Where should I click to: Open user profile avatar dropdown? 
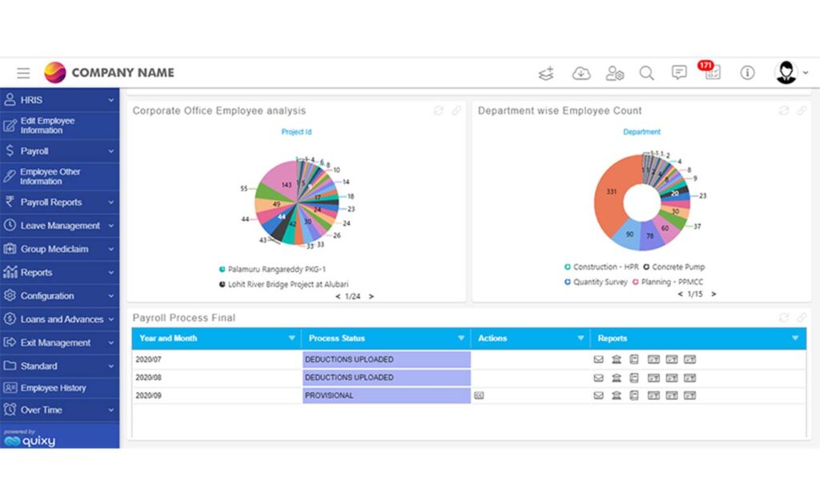[x=790, y=73]
